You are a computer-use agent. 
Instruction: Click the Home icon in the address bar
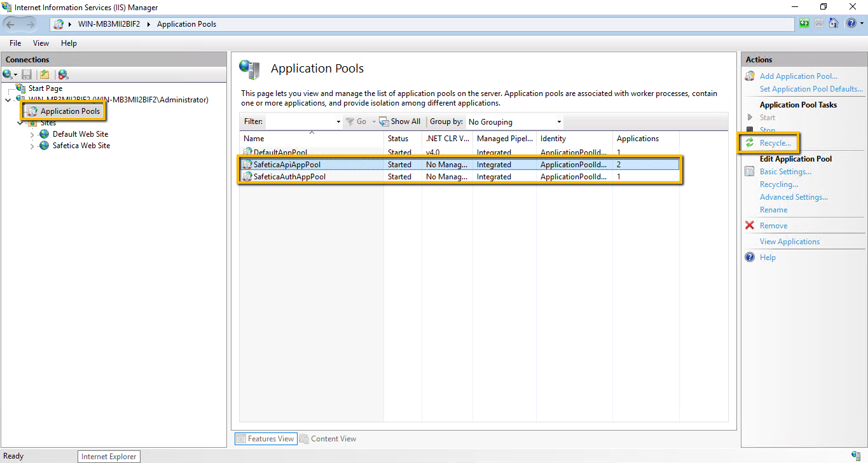(x=834, y=23)
